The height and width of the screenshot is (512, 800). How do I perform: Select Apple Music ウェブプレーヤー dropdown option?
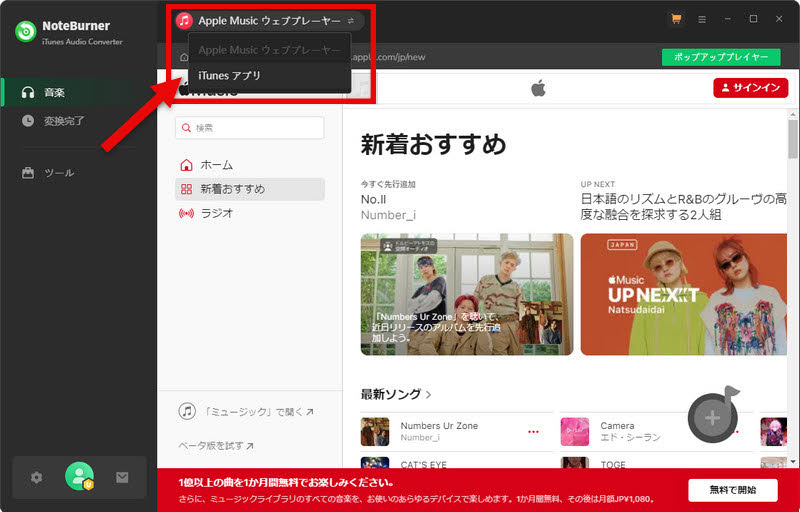(269, 49)
